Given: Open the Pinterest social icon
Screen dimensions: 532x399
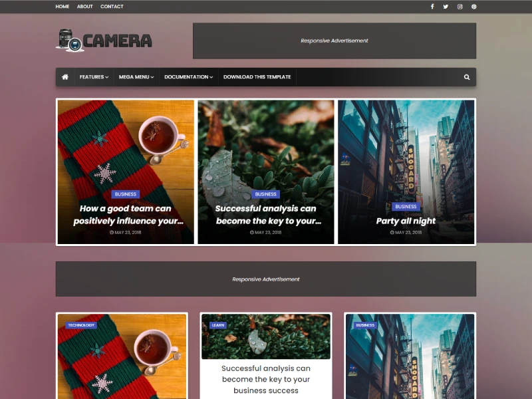Looking at the screenshot, I should point(473,7).
